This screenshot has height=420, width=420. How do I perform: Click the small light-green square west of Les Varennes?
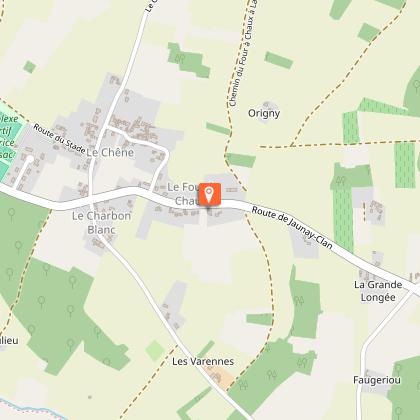[155, 351]
